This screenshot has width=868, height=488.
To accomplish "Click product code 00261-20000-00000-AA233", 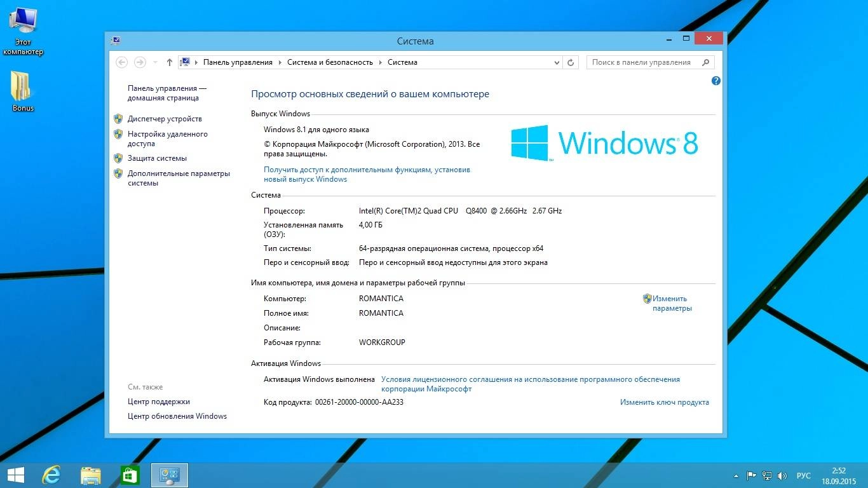I will pyautogui.click(x=359, y=402).
